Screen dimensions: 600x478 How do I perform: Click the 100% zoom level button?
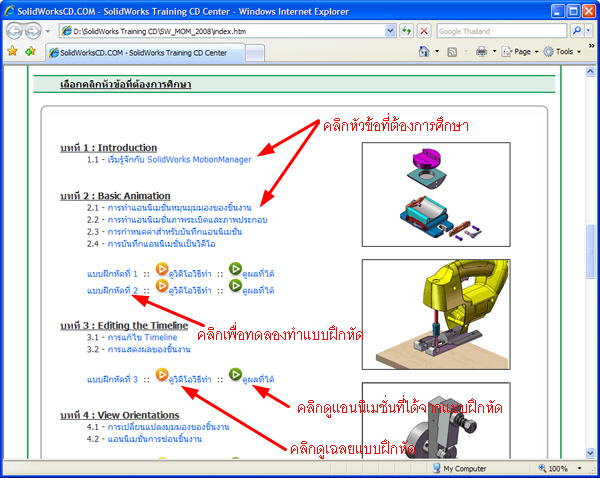553,468
